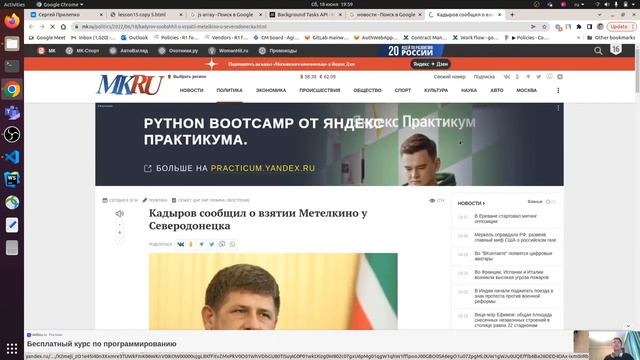640x360 pixels.
Task: Toggle the Важные news filter switch
Action: (x=551, y=202)
